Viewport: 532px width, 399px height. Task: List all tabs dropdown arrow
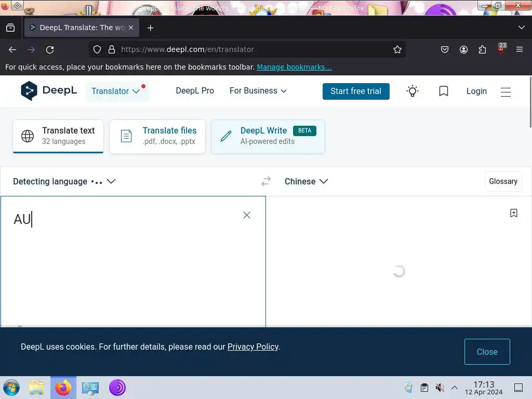coord(522,28)
